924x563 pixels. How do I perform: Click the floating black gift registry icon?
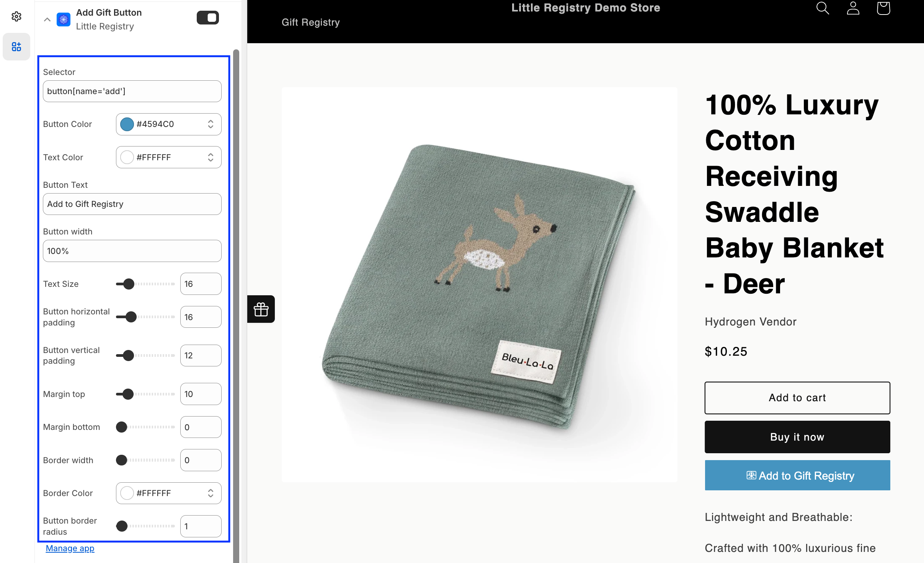click(x=261, y=309)
